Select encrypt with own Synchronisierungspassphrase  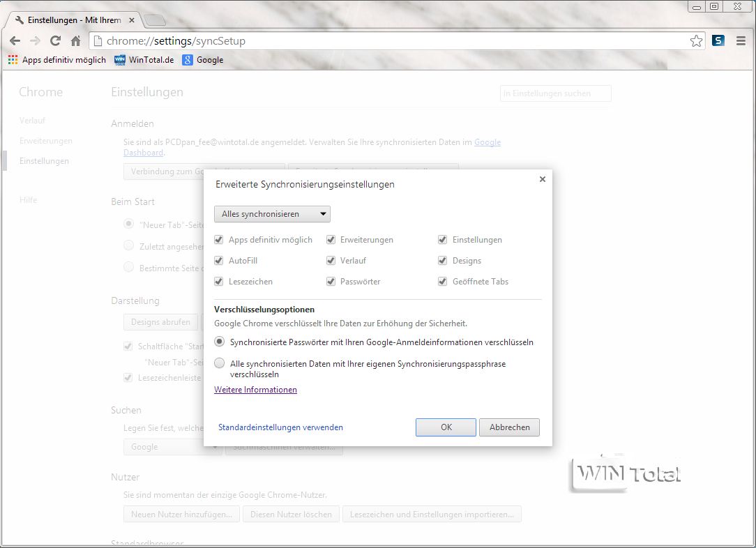[x=220, y=363]
